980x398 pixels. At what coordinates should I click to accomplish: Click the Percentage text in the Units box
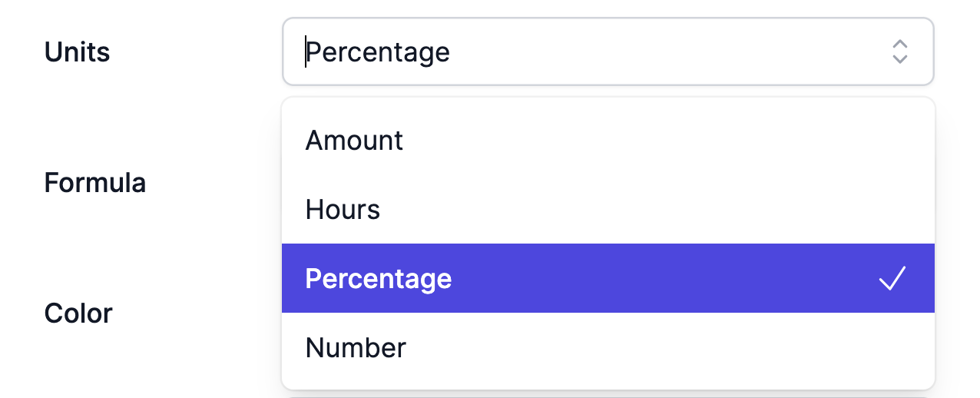click(x=378, y=52)
